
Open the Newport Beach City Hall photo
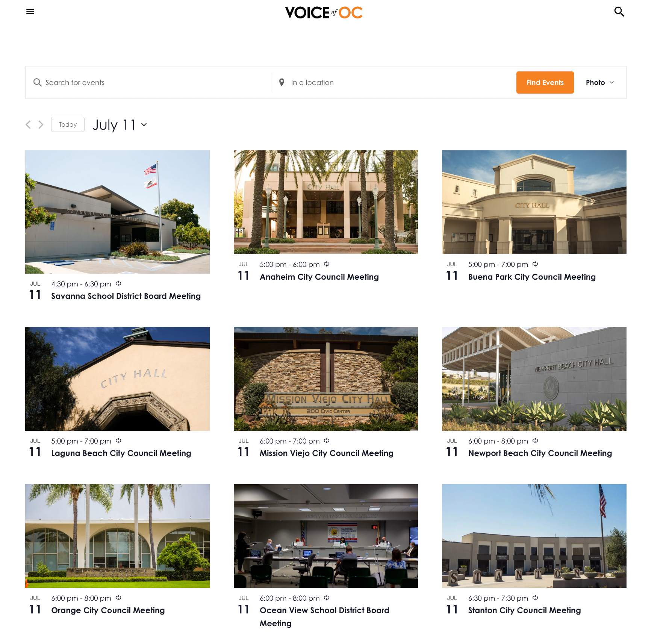tap(534, 379)
